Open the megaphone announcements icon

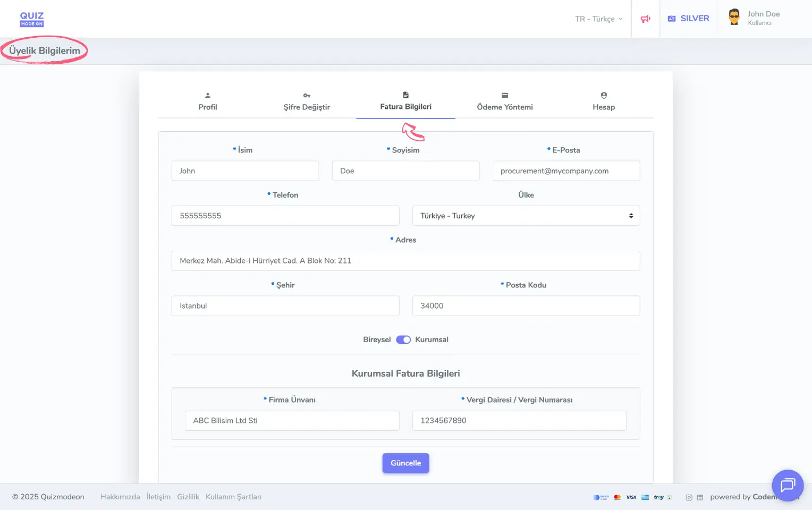(645, 19)
